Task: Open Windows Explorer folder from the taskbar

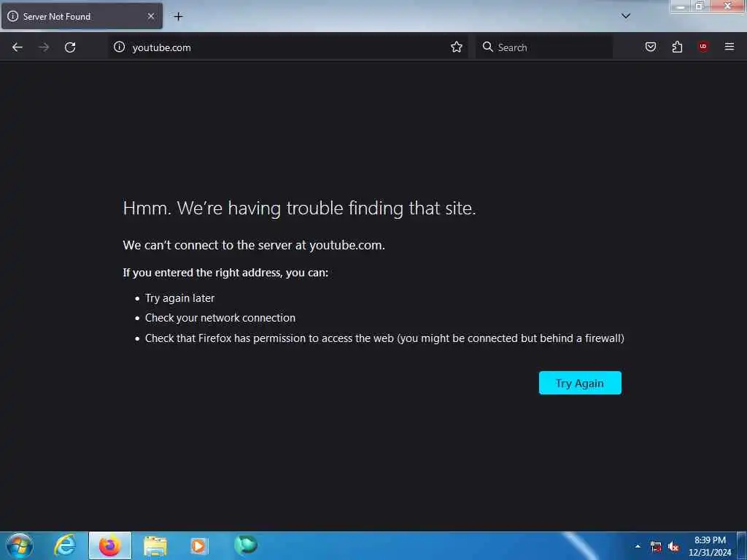Action: click(x=155, y=547)
